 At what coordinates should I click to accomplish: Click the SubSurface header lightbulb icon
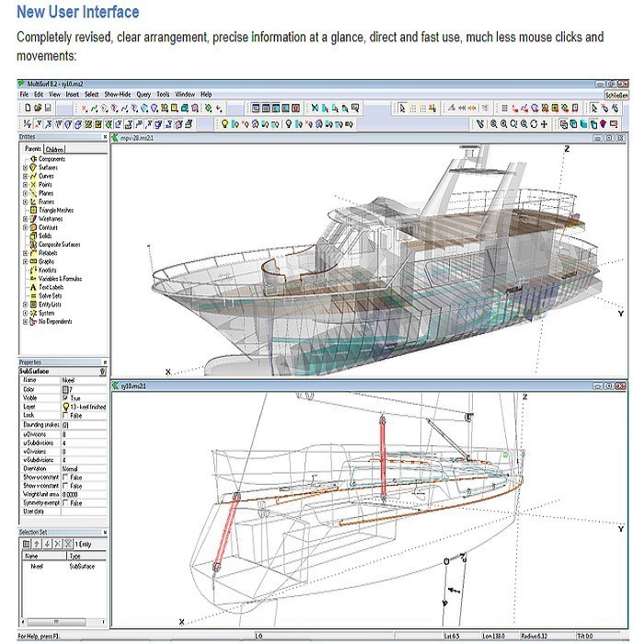coord(103,372)
